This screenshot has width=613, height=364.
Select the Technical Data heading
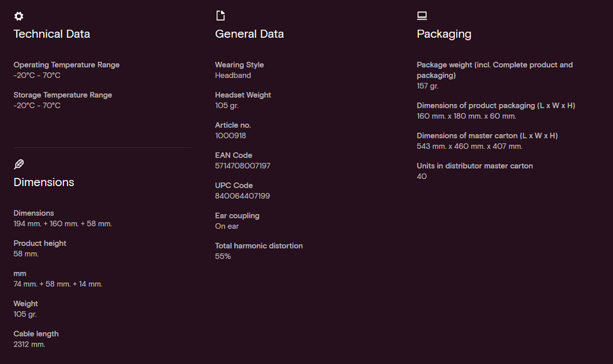(x=51, y=34)
